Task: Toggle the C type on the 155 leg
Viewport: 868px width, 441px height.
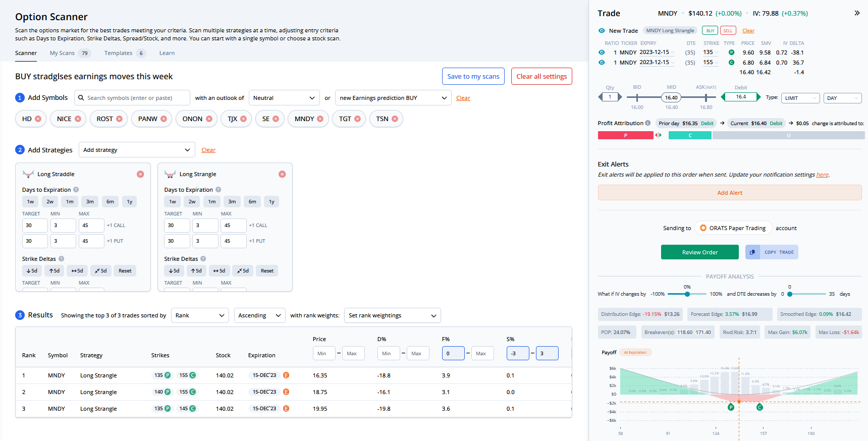Action: click(731, 63)
